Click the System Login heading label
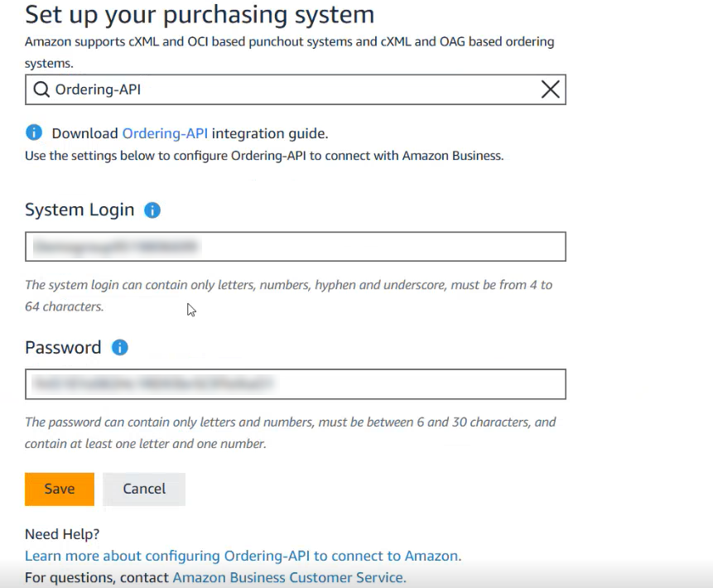 (79, 210)
